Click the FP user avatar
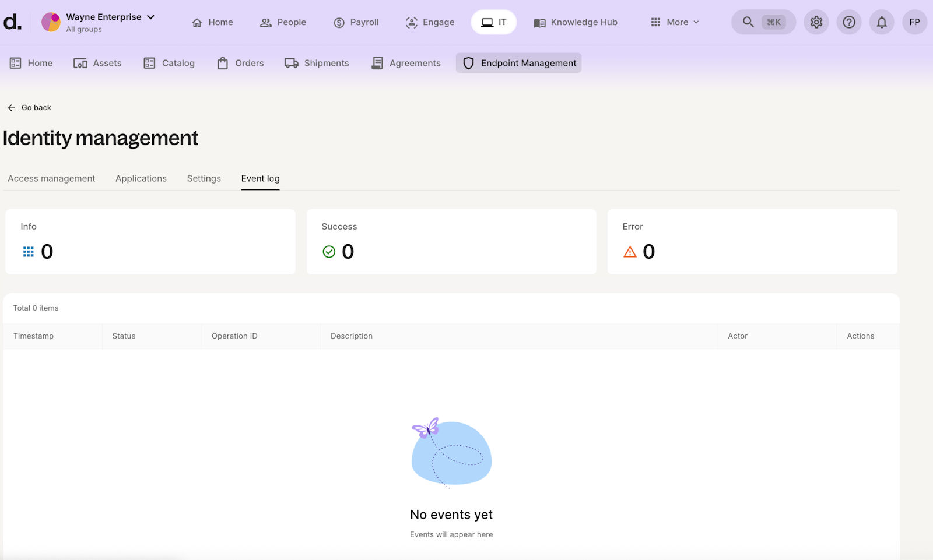933x560 pixels. (x=914, y=22)
